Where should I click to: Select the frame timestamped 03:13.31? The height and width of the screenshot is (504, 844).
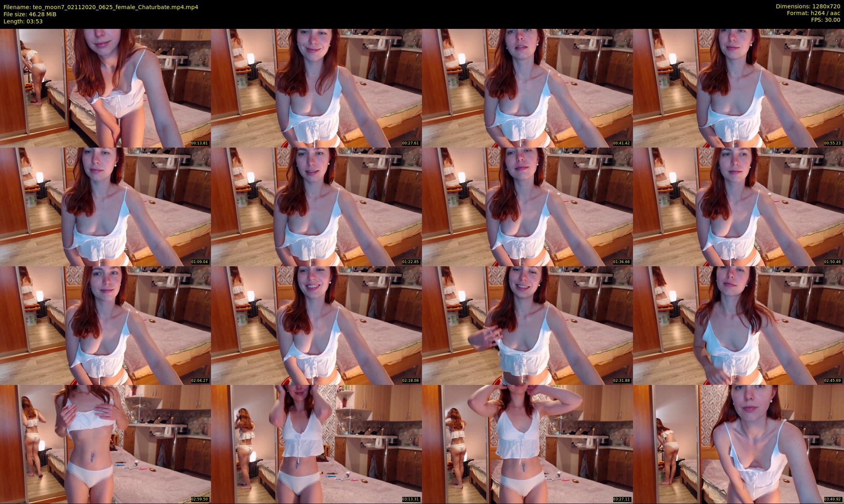pyautogui.click(x=316, y=444)
